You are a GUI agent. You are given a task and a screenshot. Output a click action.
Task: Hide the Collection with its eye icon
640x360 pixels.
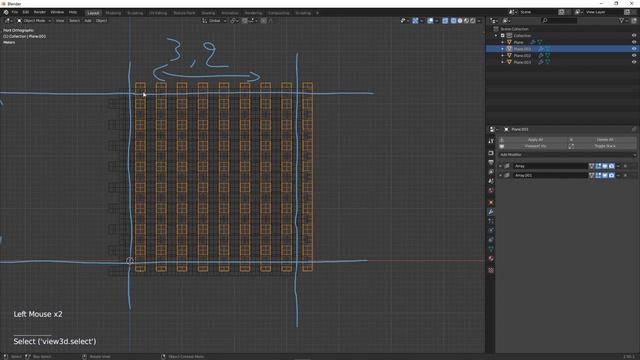634,36
